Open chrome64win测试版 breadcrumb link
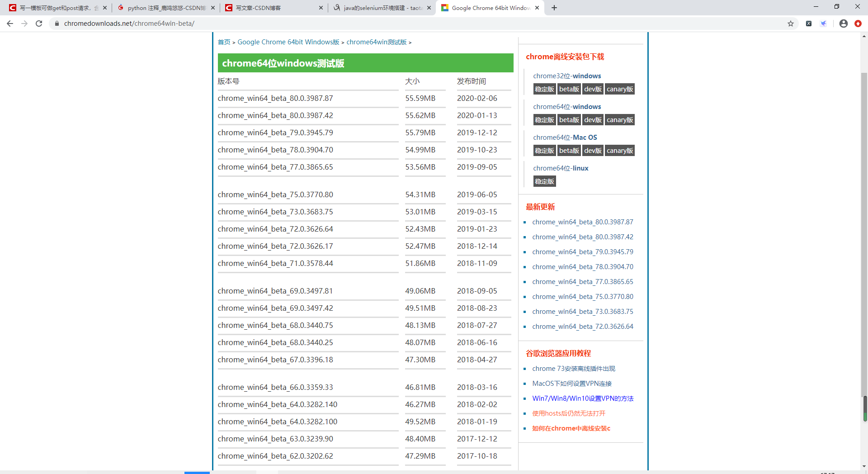The width and height of the screenshot is (868, 474). 377,42
